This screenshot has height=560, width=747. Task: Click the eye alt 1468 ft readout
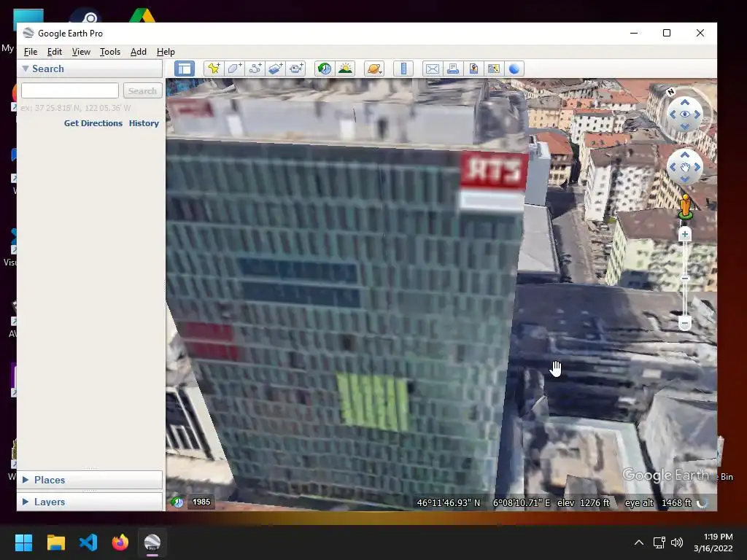pos(657,502)
